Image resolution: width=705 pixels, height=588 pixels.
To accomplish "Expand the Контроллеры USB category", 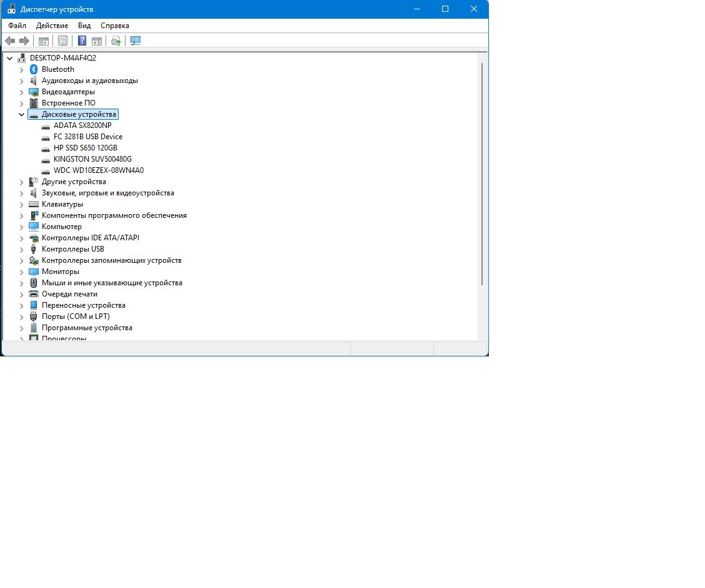I will [x=22, y=250].
